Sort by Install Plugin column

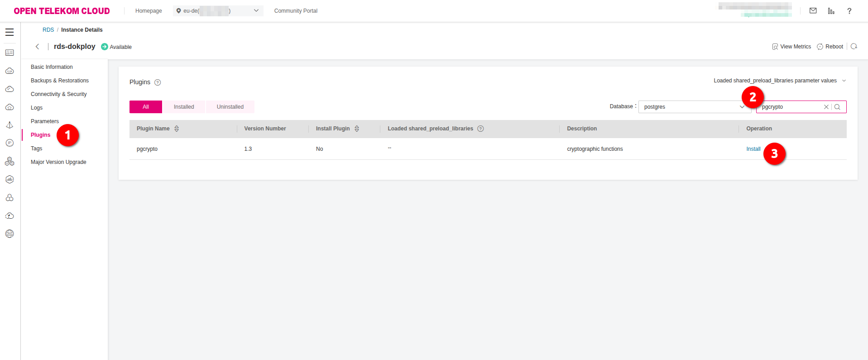[357, 129]
